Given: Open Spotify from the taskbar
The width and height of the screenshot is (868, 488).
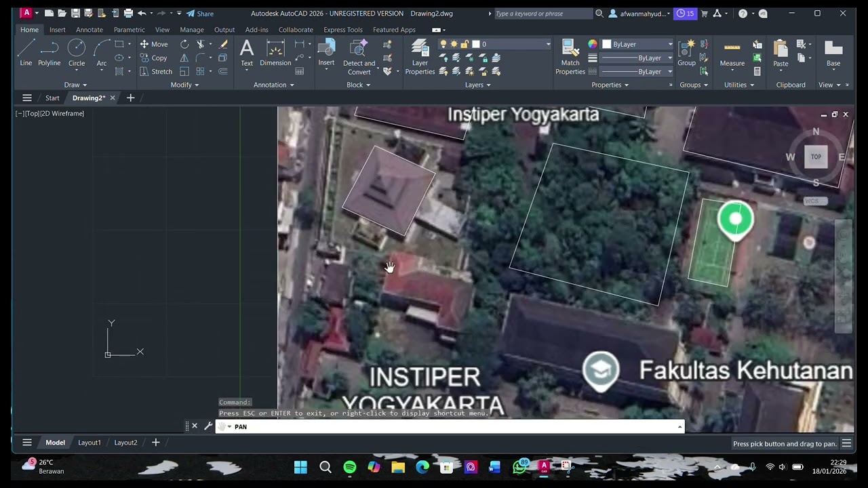Looking at the screenshot, I should 350,467.
